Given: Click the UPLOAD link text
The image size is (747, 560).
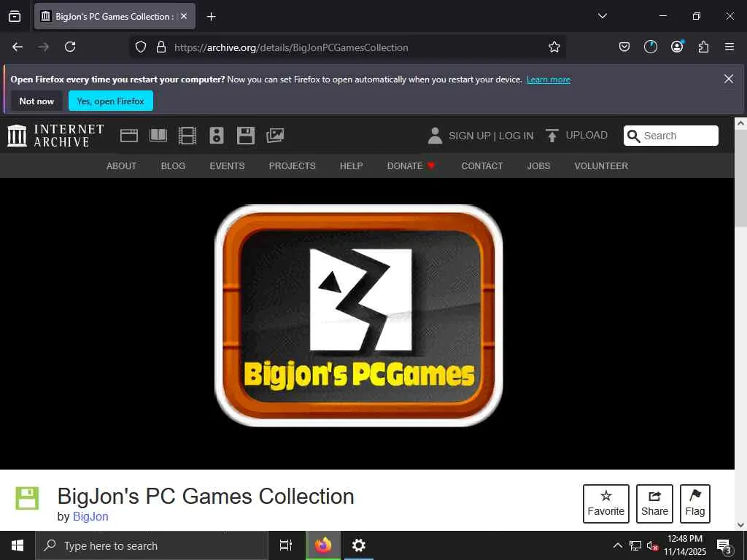Looking at the screenshot, I should pyautogui.click(x=587, y=135).
